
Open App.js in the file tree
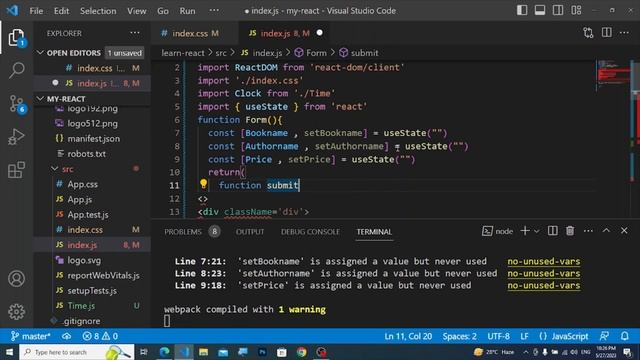click(x=80, y=199)
